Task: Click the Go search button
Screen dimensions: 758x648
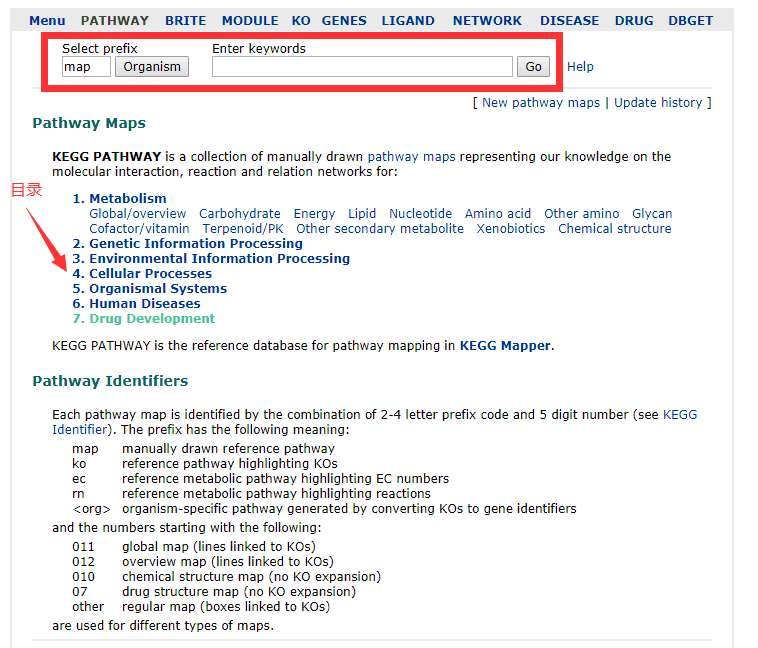Action: click(533, 67)
